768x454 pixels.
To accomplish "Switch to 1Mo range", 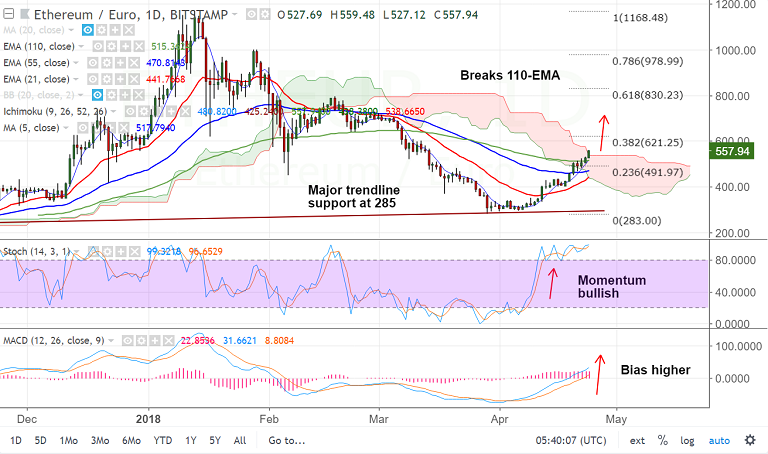I will [69, 440].
